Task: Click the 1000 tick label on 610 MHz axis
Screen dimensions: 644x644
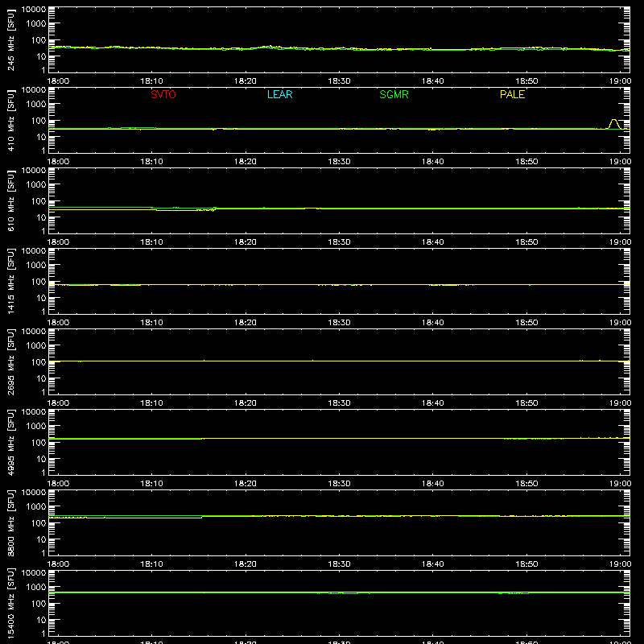Action: (36, 185)
